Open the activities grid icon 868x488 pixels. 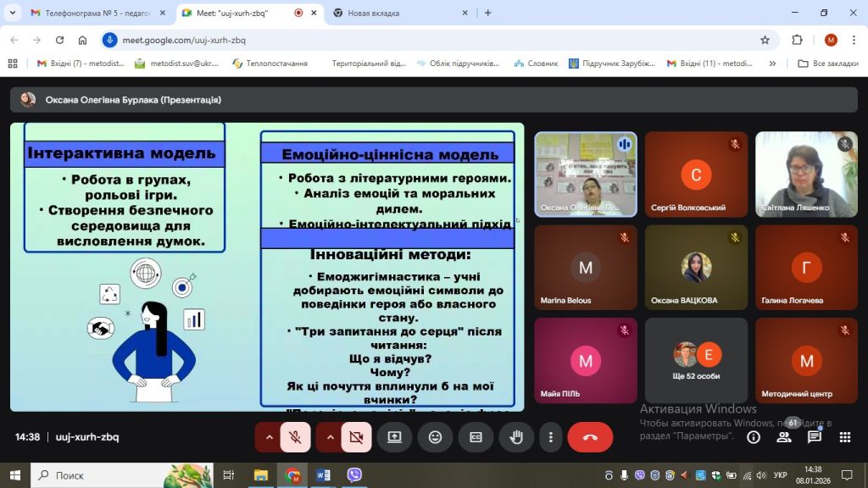[844, 437]
